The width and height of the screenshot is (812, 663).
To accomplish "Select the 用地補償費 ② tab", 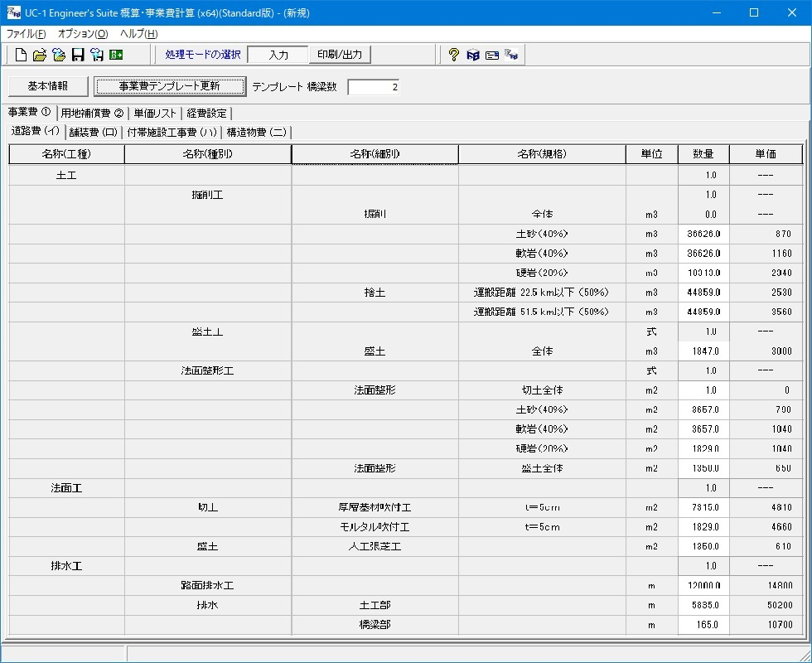I will 92,113.
